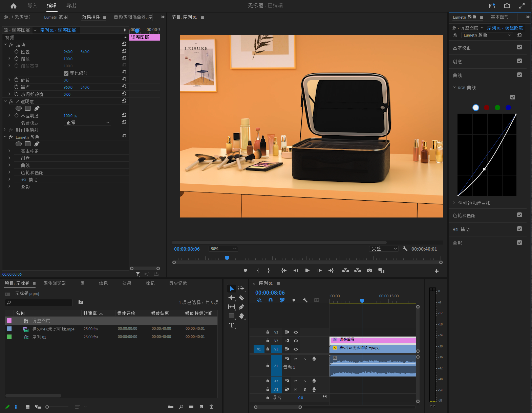Delete item with the trash bin icon
The width and height of the screenshot is (532, 413).
[x=212, y=407]
